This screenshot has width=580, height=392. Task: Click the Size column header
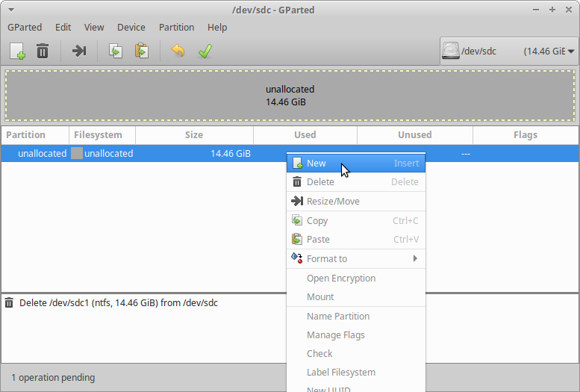(193, 135)
